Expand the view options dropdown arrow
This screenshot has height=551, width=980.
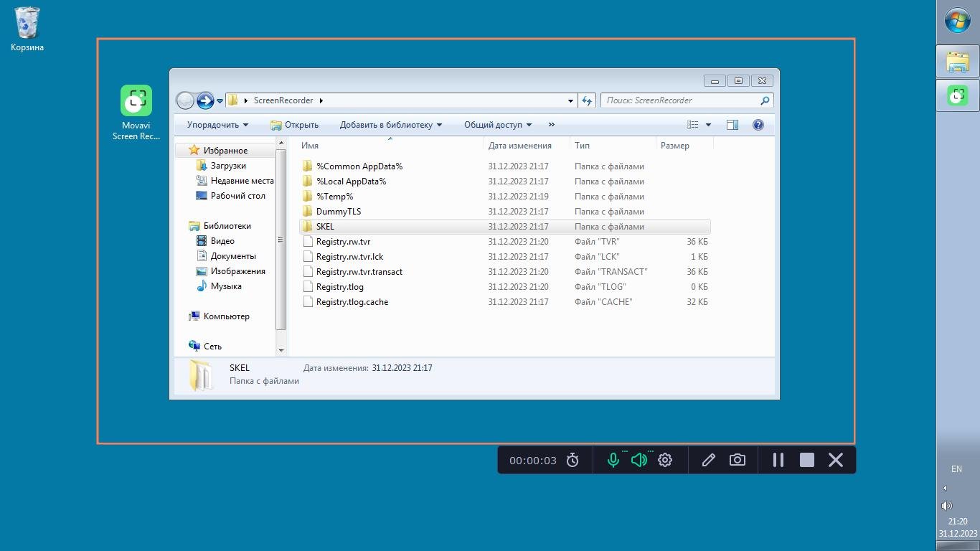pyautogui.click(x=708, y=125)
